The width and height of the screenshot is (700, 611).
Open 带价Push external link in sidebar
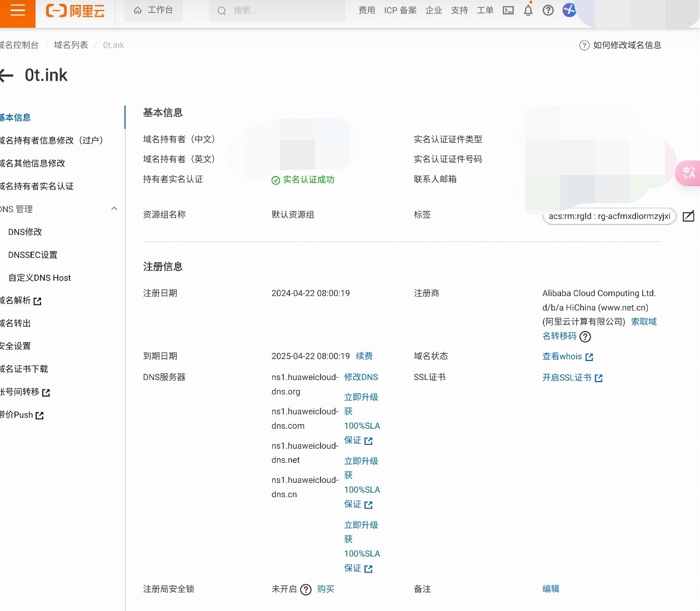pyautogui.click(x=22, y=415)
